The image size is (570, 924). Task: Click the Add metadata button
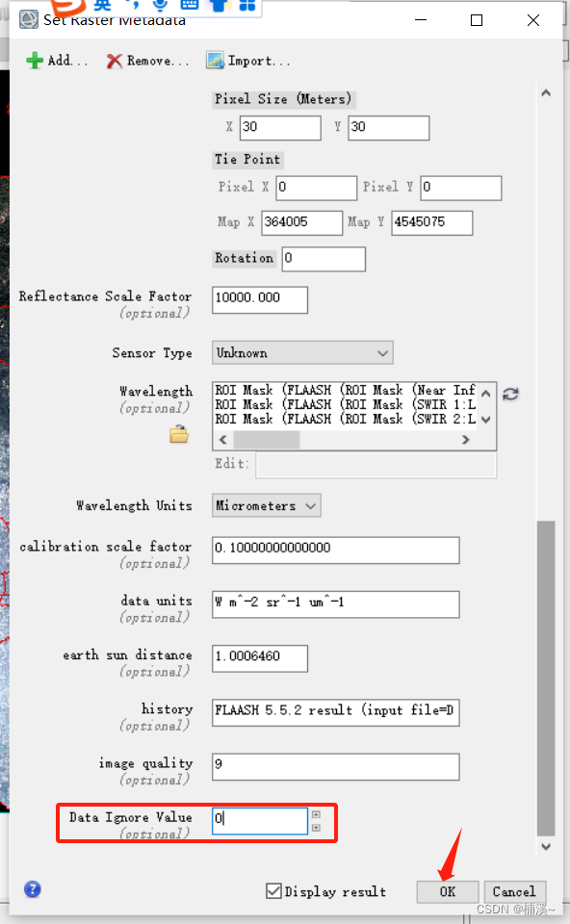(57, 60)
